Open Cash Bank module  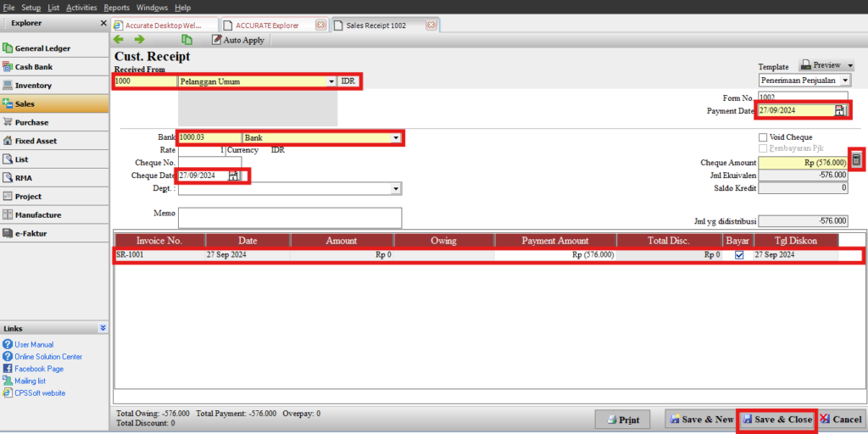(x=54, y=67)
